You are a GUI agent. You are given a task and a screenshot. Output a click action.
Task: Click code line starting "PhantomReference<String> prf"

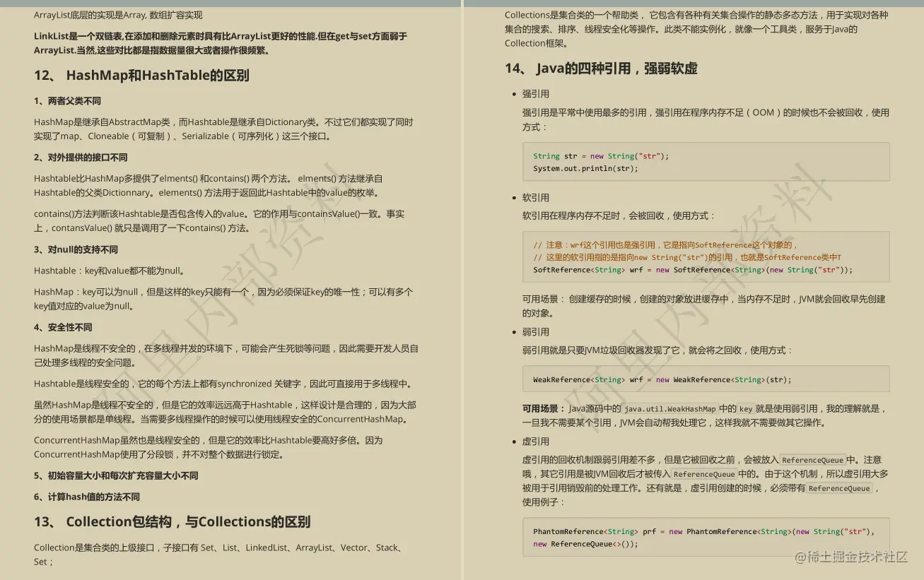pos(703,531)
